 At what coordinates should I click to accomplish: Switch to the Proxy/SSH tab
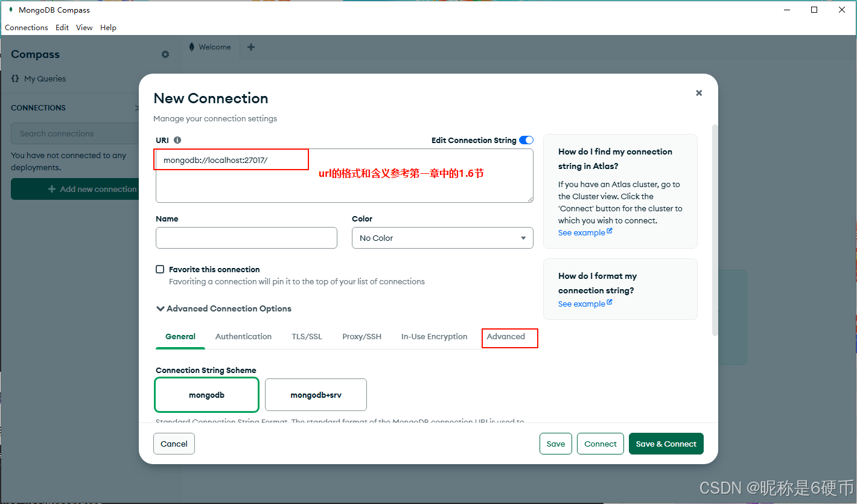pyautogui.click(x=362, y=337)
